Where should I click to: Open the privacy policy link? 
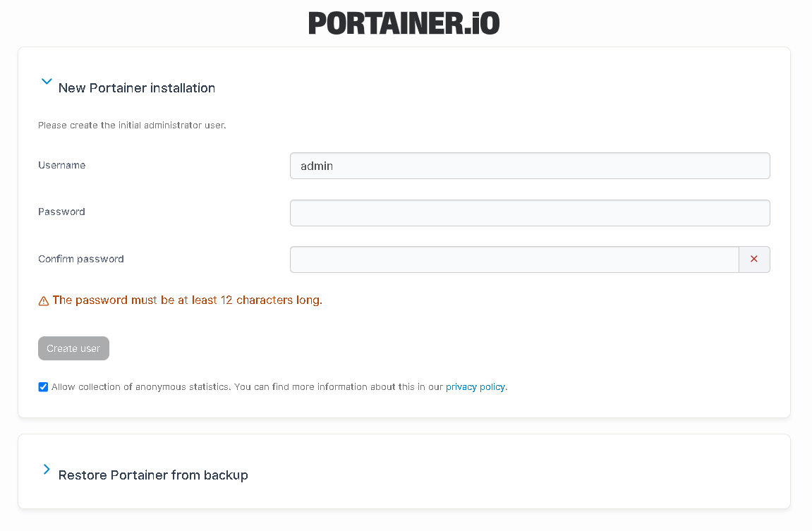pos(475,386)
